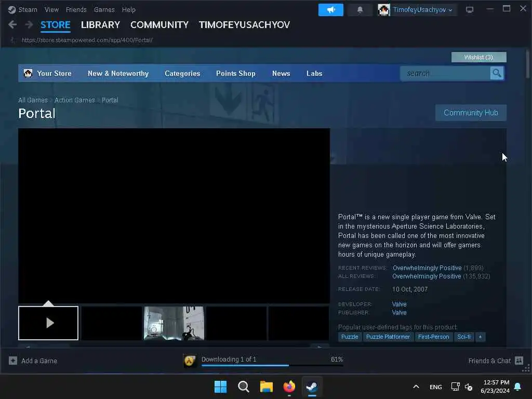
Task: Switch to the LIBRARY tab
Action: click(100, 25)
